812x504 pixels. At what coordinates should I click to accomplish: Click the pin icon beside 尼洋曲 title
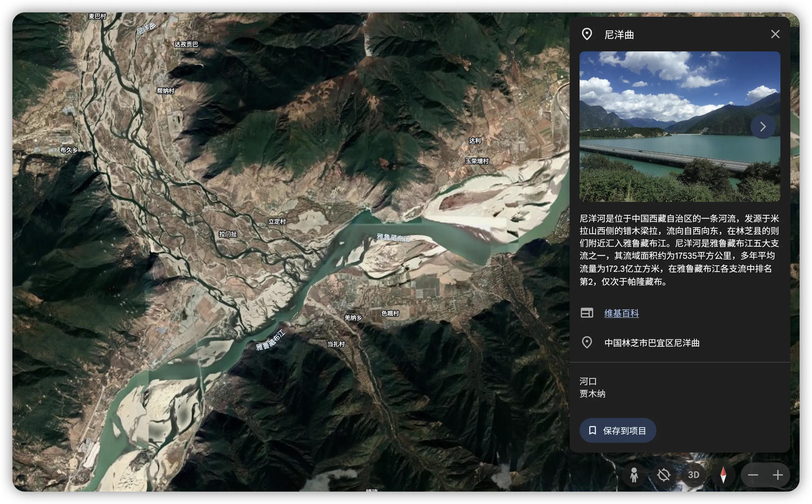[587, 34]
